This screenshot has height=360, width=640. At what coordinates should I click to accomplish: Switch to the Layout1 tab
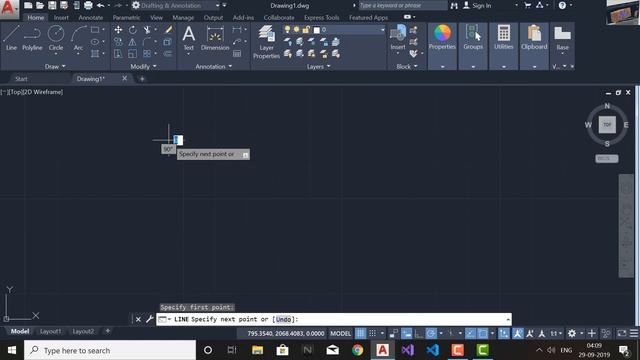pyautogui.click(x=50, y=331)
